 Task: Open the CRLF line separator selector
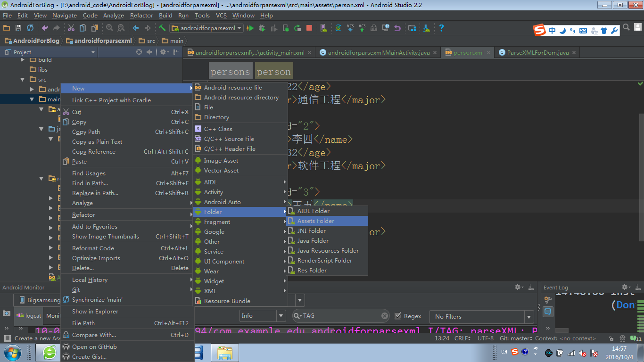[462, 338]
